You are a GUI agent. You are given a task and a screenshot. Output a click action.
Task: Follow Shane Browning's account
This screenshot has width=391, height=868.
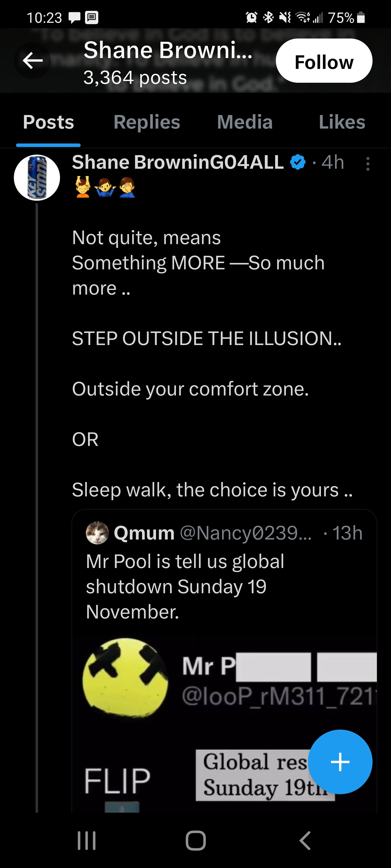tap(324, 61)
